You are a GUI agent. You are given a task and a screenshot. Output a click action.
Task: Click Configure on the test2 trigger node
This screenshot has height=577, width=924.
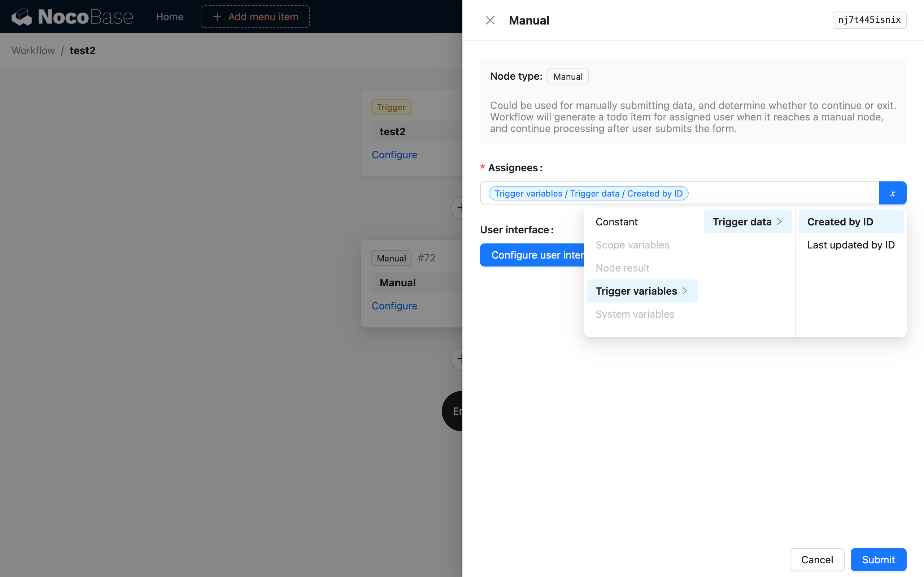click(x=395, y=155)
